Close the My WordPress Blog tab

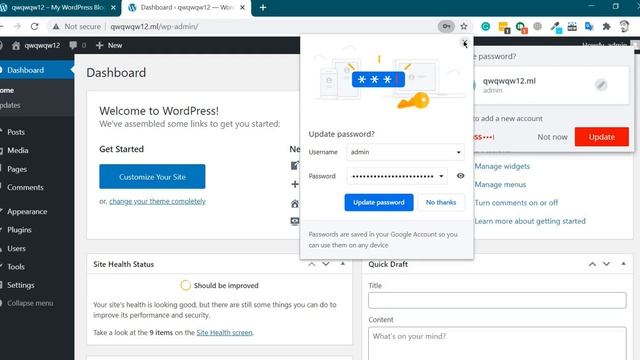click(x=113, y=8)
